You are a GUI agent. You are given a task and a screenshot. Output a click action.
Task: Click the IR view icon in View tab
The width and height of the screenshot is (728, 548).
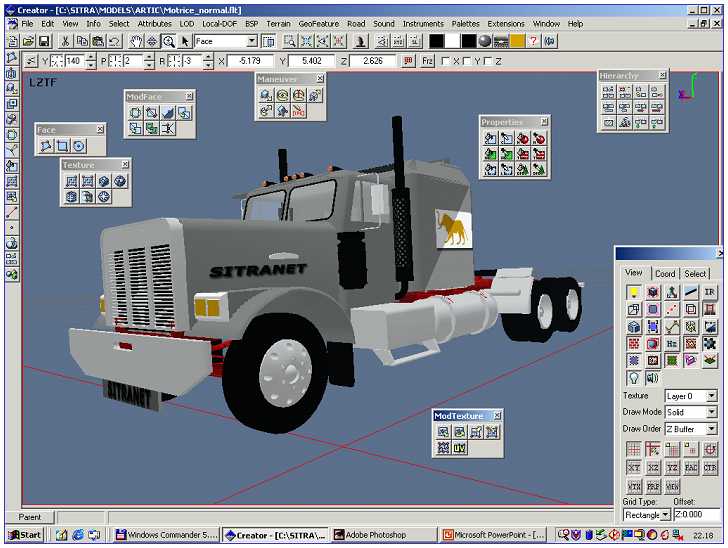pyautogui.click(x=709, y=292)
